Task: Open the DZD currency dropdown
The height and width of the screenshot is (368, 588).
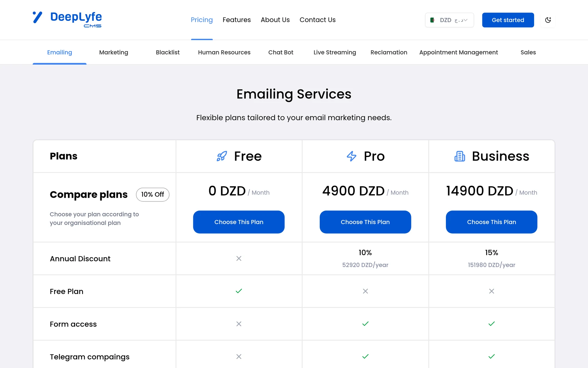Action: [x=449, y=20]
